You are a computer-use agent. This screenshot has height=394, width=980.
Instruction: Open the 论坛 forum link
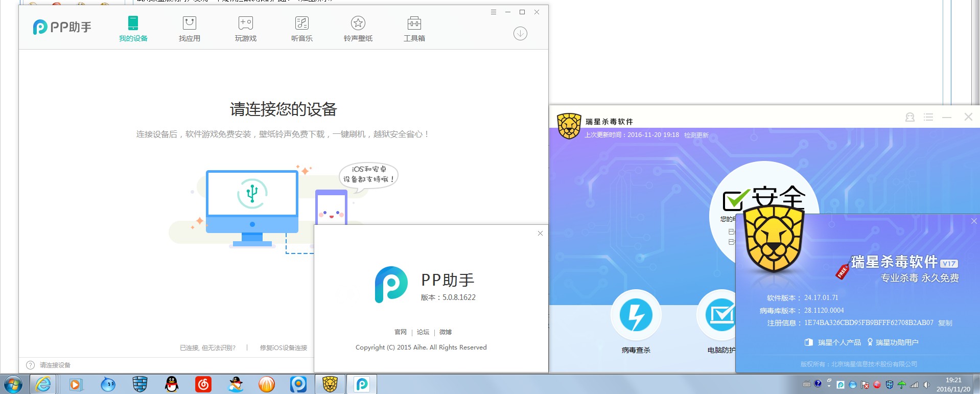click(423, 332)
